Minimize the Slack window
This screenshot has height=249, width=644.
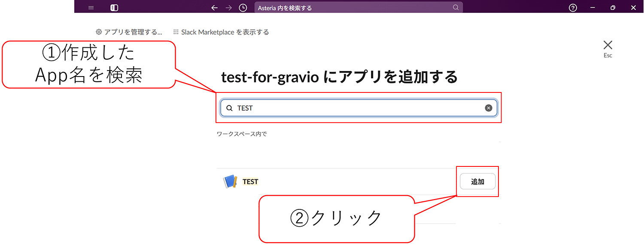point(593,8)
